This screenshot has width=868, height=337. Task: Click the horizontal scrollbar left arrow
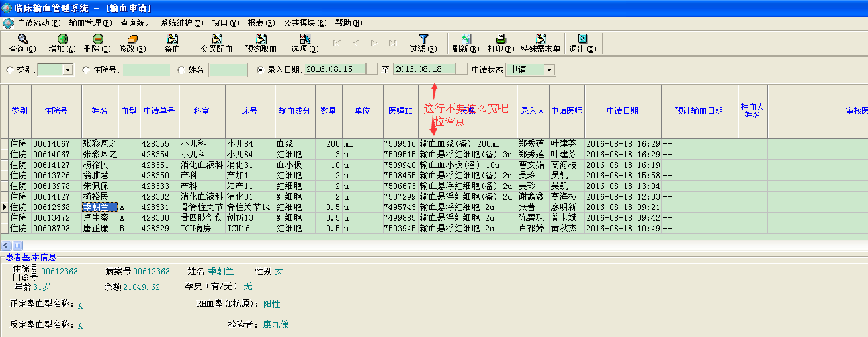coord(5,245)
